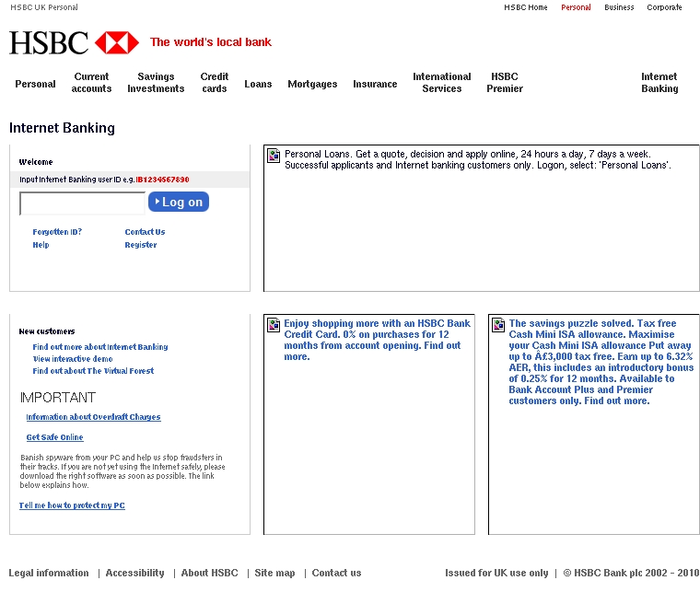Image resolution: width=700 pixels, height=592 pixels.
Task: Open Contact us footer link
Action: [x=336, y=573]
